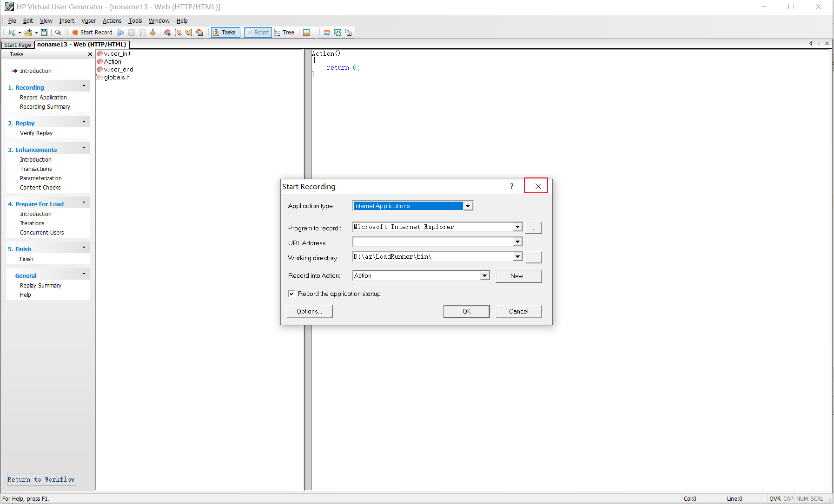The width and height of the screenshot is (834, 504).
Task: Open the Help menu
Action: (x=182, y=21)
